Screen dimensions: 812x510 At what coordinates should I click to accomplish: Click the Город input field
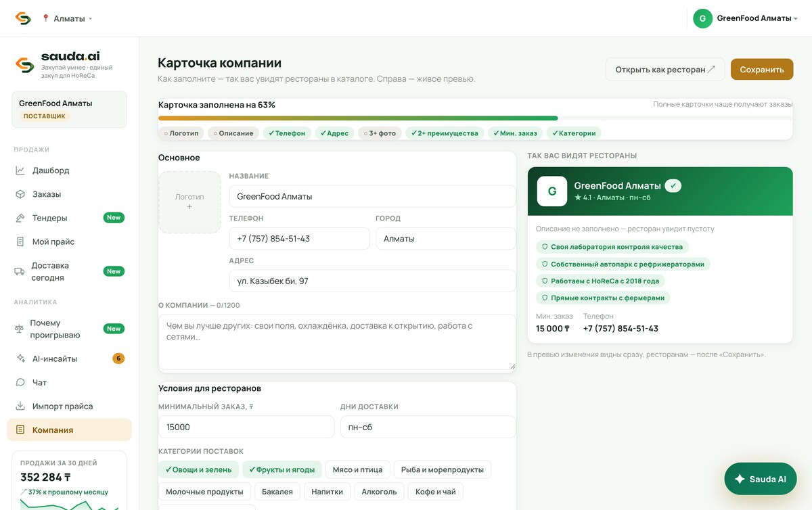tap(446, 239)
